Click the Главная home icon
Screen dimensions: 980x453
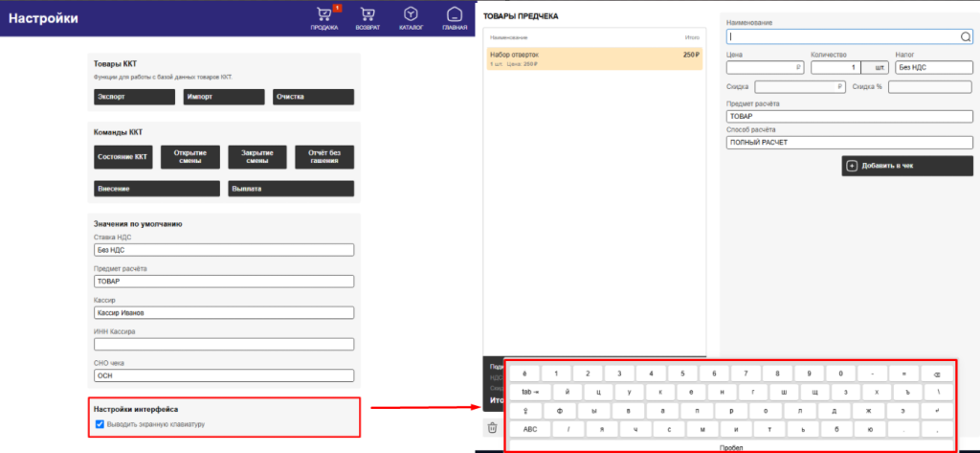tap(455, 14)
